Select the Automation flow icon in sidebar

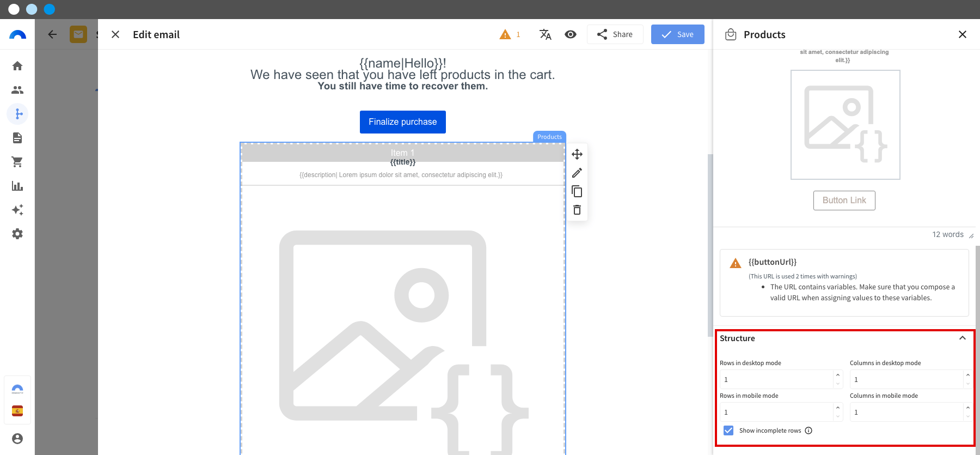click(x=17, y=114)
